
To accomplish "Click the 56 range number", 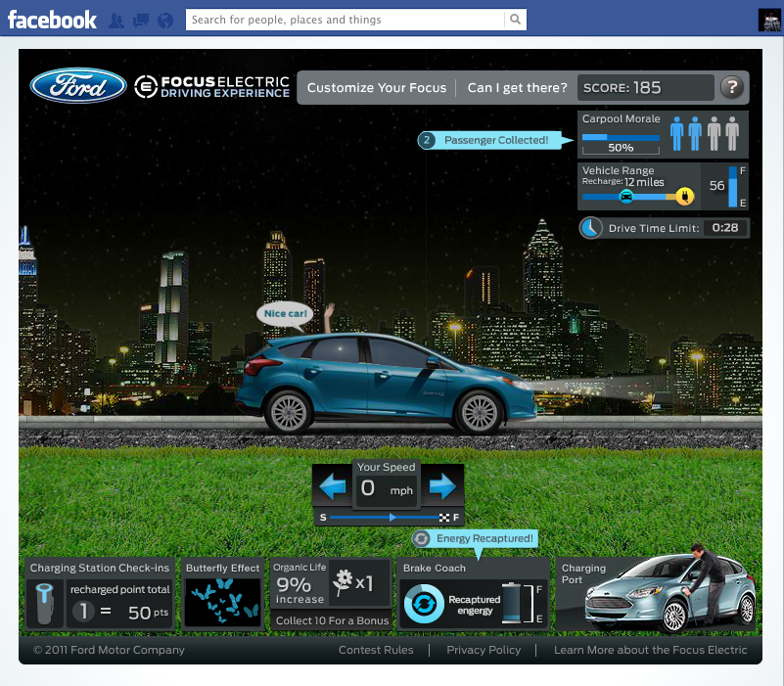I will pyautogui.click(x=716, y=186).
